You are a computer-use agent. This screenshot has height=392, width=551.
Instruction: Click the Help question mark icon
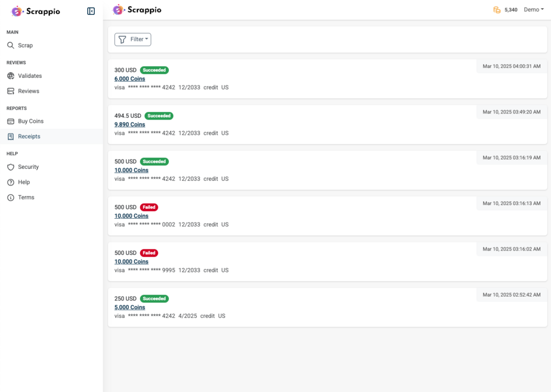[x=11, y=182]
